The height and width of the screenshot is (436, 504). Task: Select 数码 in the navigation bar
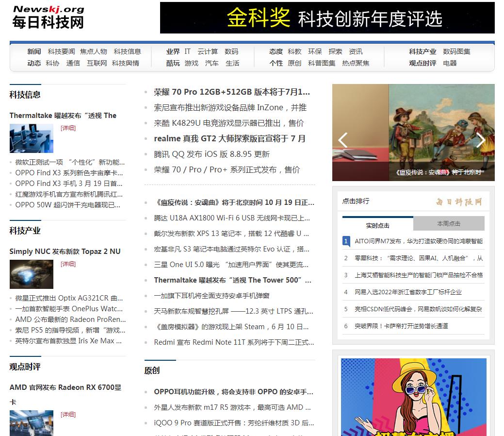click(x=231, y=51)
